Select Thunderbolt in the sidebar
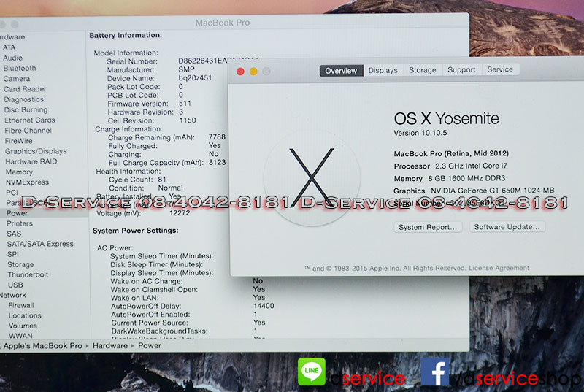Viewport: 584px width, 392px height. point(28,274)
